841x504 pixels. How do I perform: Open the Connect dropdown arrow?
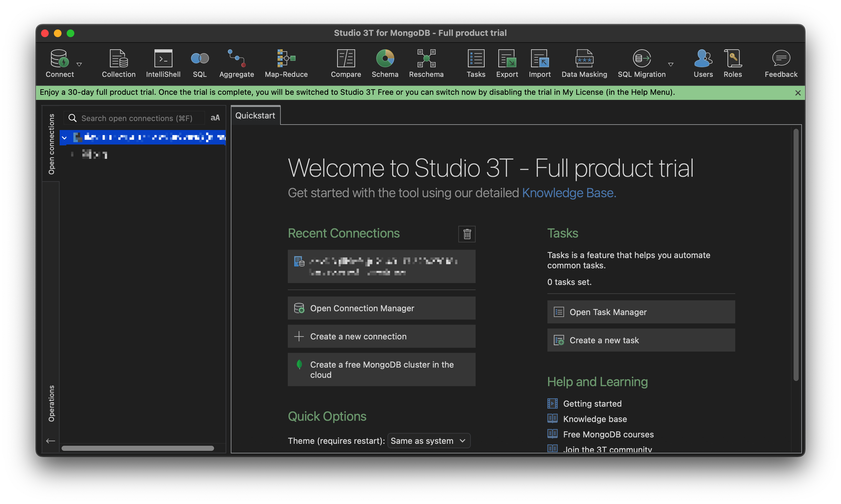79,64
